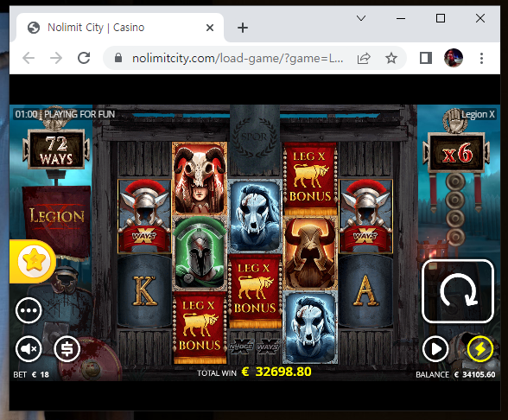
Task: Toggle turbo mode with the lightning bolt
Action: (479, 349)
